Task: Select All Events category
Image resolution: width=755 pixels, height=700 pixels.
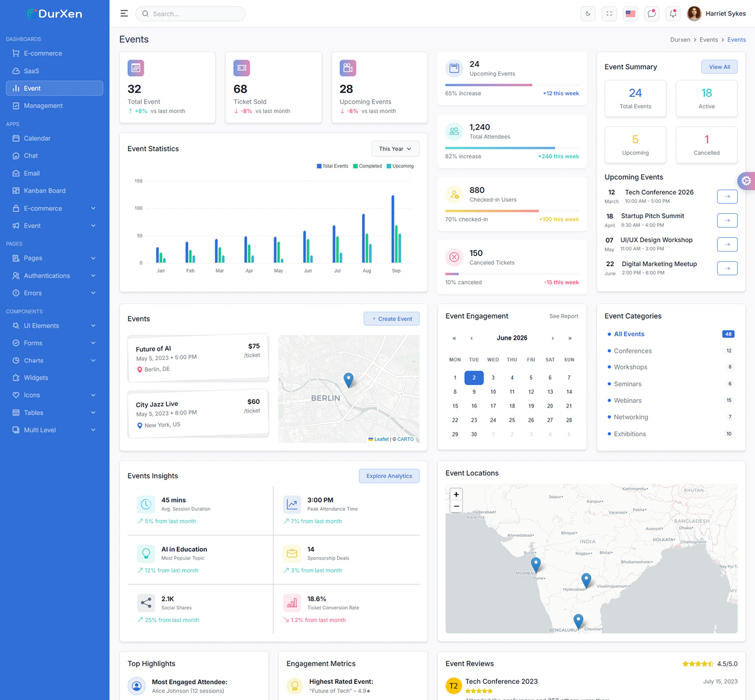Action: click(x=671, y=334)
